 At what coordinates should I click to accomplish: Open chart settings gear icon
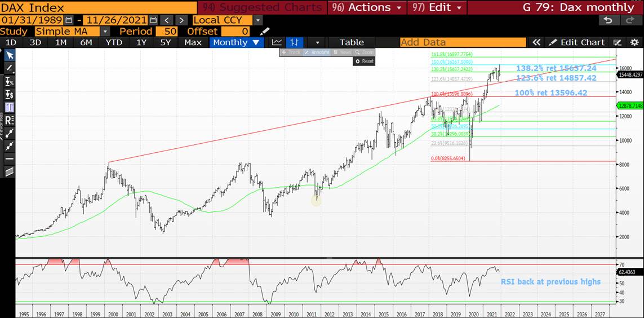coord(634,42)
